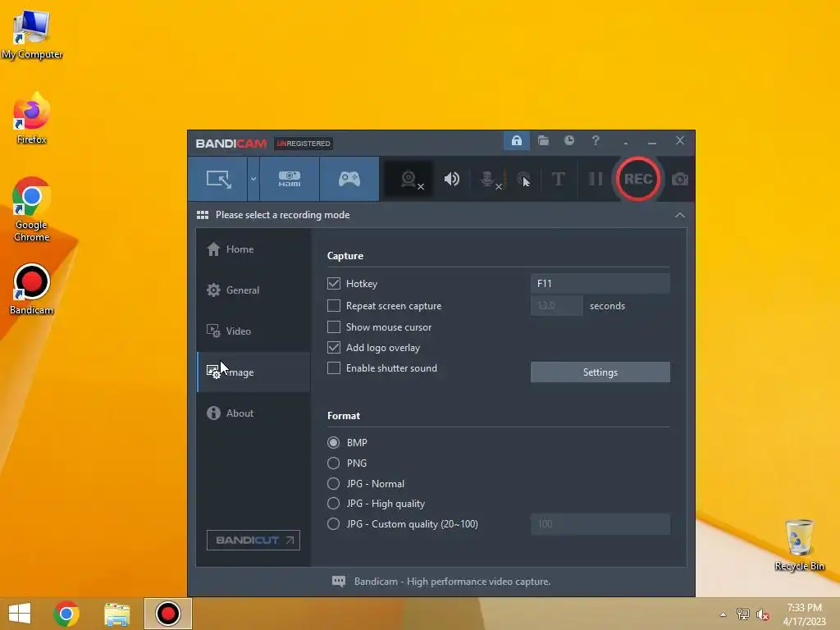The height and width of the screenshot is (630, 840).
Task: Open Windows Start button
Action: click(x=20, y=614)
